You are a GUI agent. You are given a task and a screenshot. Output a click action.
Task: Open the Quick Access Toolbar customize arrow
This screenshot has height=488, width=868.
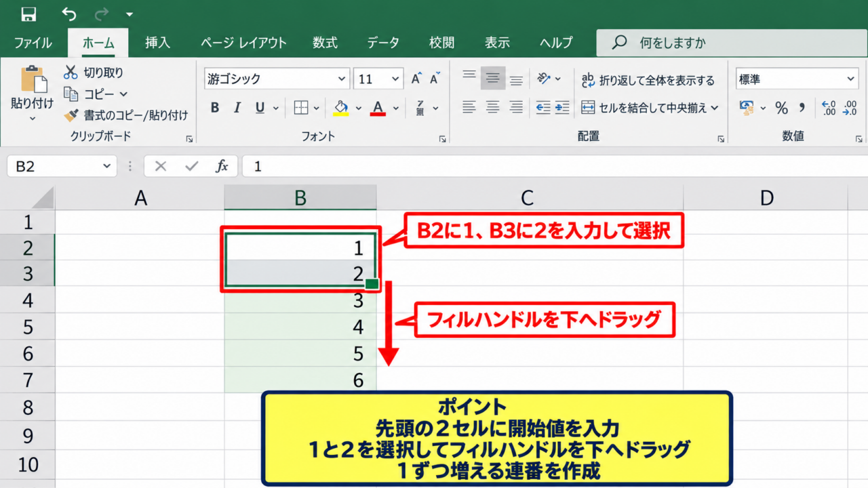[x=130, y=14]
